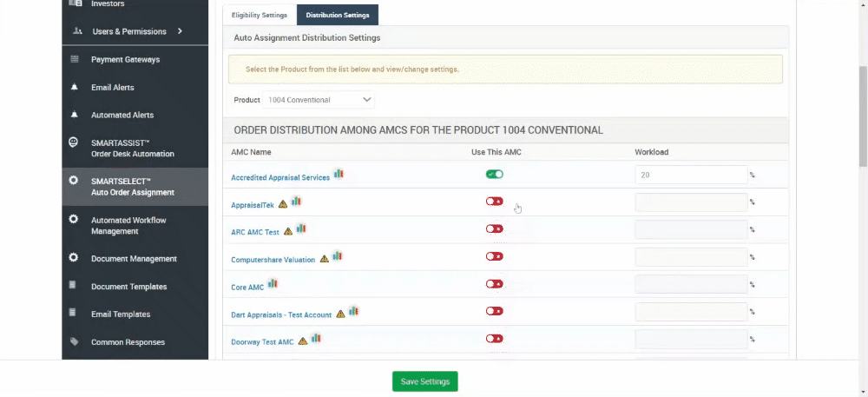The width and height of the screenshot is (868, 397).
Task: Click the ARC AMC Test warning icon
Action: coord(288,231)
